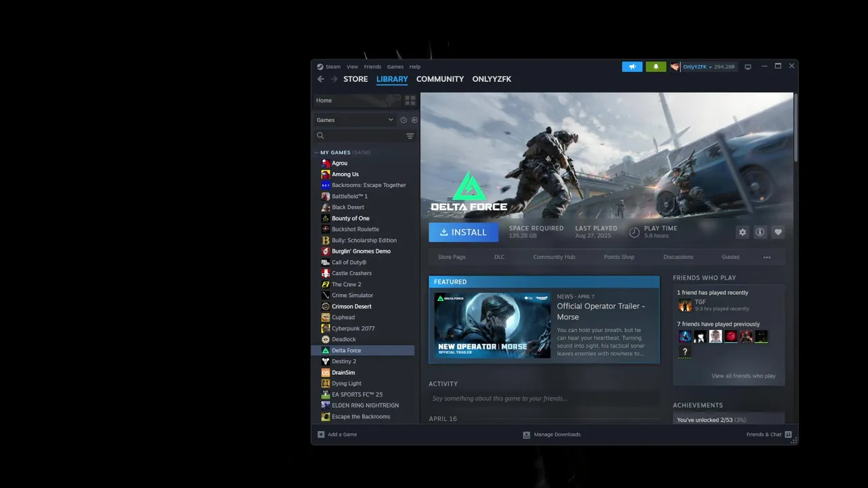This screenshot has width=868, height=488.
Task: Click the activity comment input field
Action: [544, 399]
